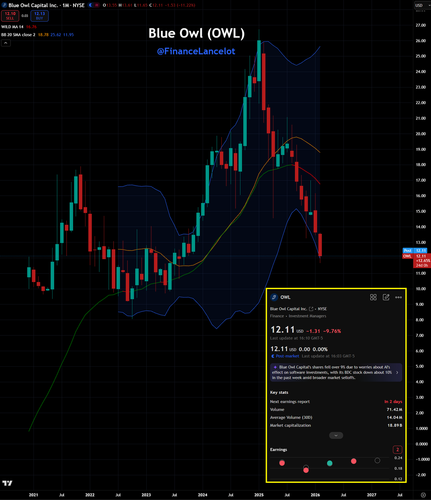This screenshot has height=500, width=431.
Task: Click the teal earnings dot
Action: 330,463
